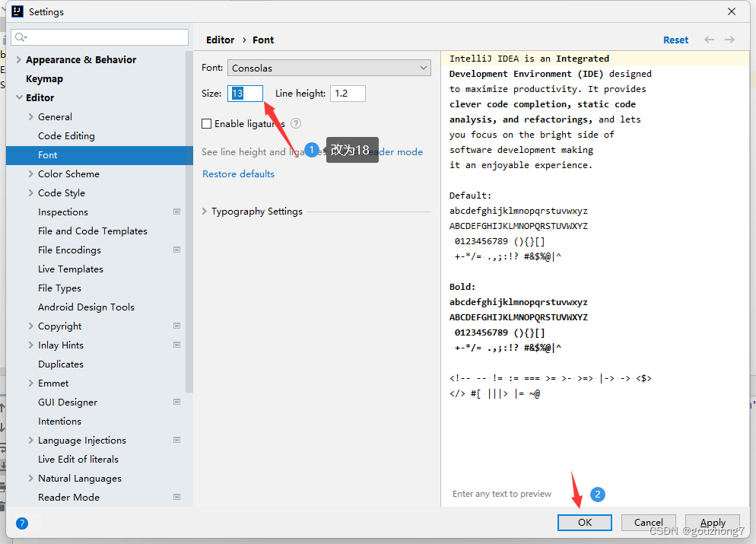Expand the Appearance & Behavior section
This screenshot has width=756, height=544.
pos(19,60)
